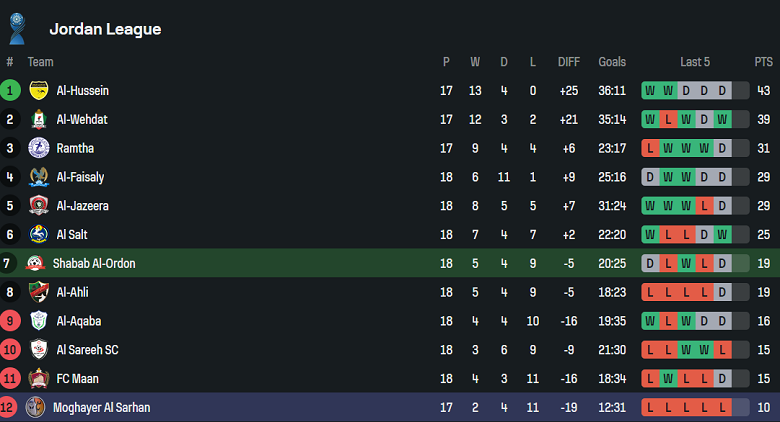Viewport: 780px width, 422px height.
Task: Click Al-Jazeera club logo
Action: click(x=39, y=207)
